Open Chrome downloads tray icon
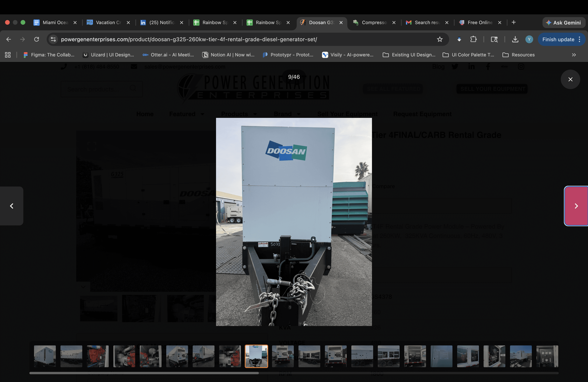Image resolution: width=588 pixels, height=382 pixels. point(515,39)
